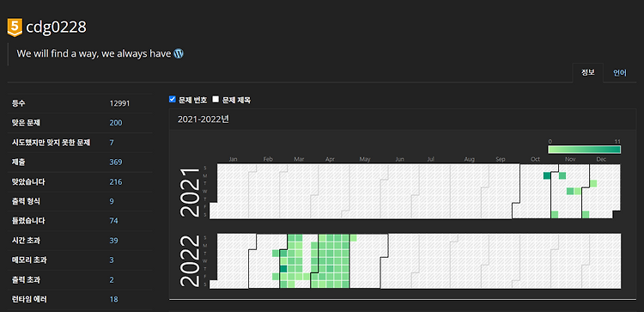
Task: Click the 'We will find a way' status message
Action: (x=94, y=53)
